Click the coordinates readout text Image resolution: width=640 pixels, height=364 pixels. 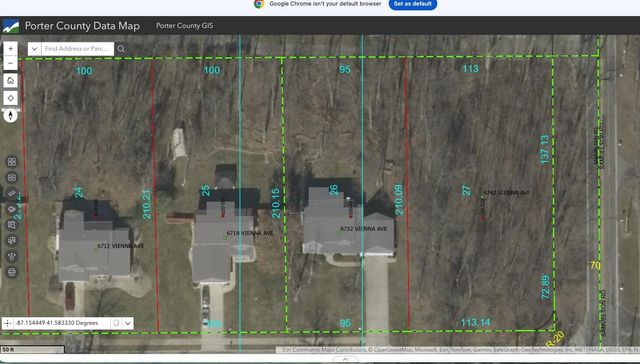coord(57,323)
